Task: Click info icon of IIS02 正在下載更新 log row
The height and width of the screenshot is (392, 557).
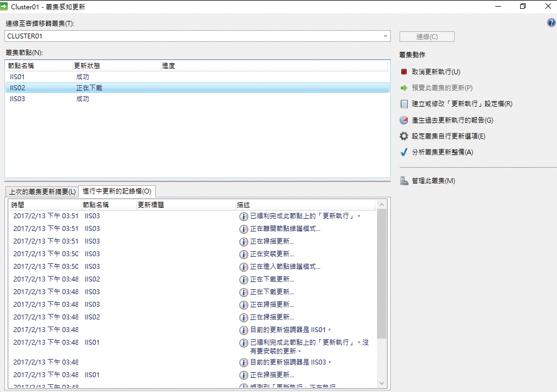Action: pyautogui.click(x=243, y=279)
